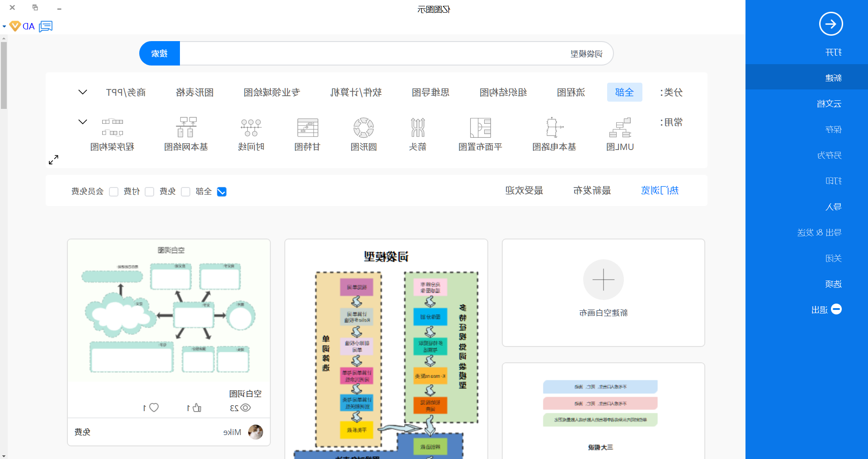Click 关闭 close in sidebar
The height and width of the screenshot is (459, 868).
coord(833,258)
